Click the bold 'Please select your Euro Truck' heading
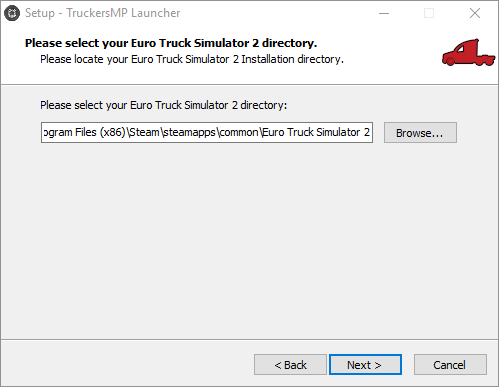The height and width of the screenshot is (387, 499). pyautogui.click(x=171, y=43)
